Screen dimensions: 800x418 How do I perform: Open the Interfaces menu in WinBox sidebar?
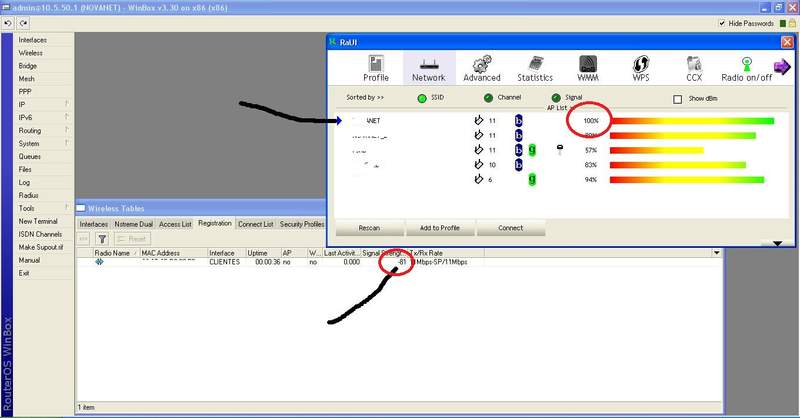pos(43,40)
